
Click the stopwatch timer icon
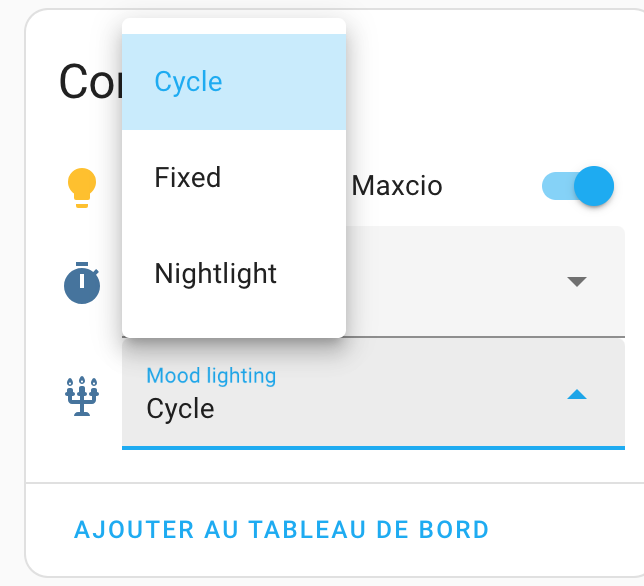coord(82,283)
